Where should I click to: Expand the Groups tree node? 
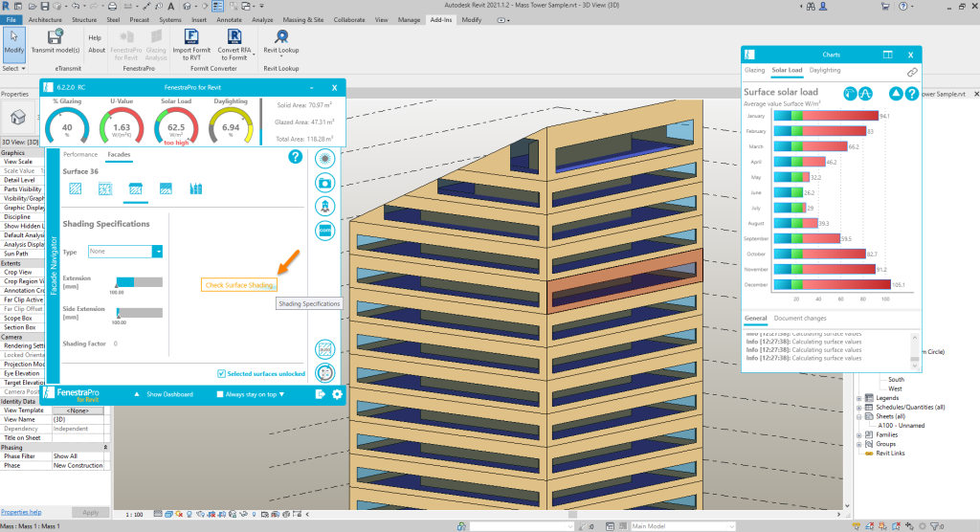859,445
